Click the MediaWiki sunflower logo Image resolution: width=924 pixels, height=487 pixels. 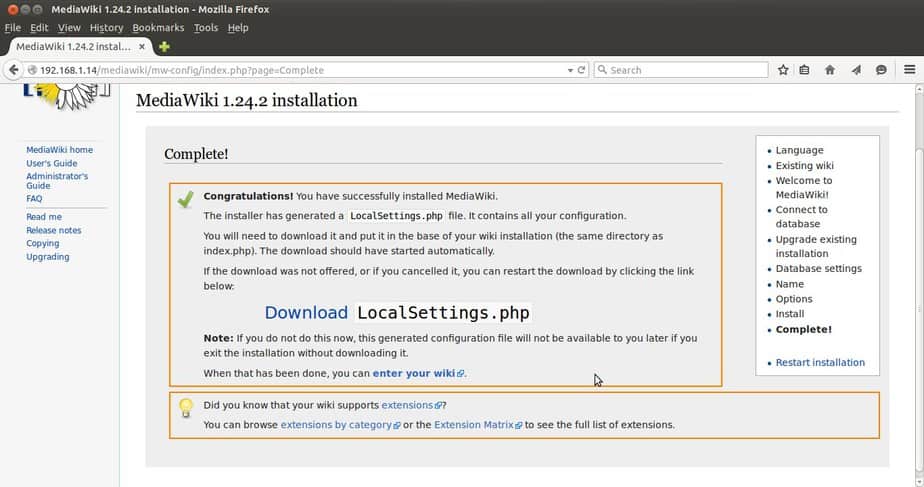(x=66, y=96)
